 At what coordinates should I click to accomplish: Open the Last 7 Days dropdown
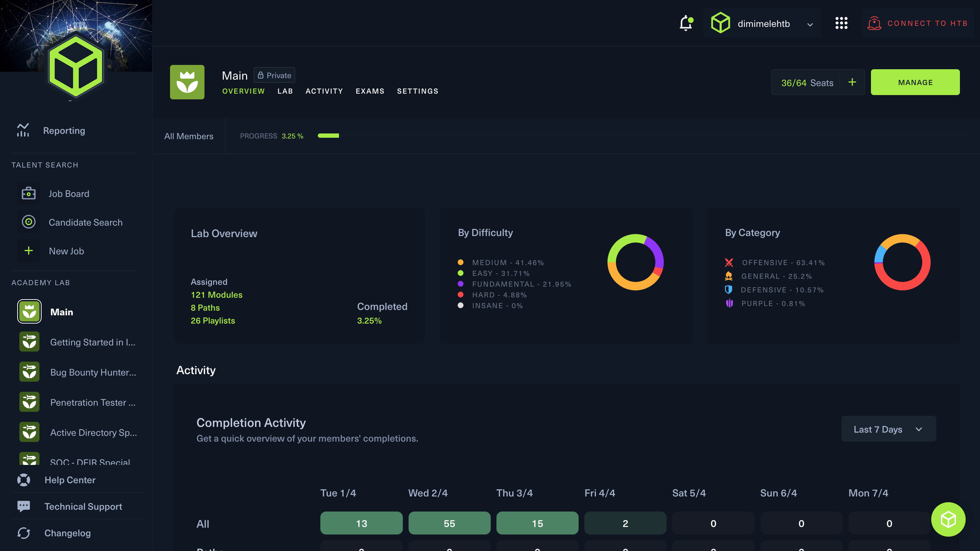point(888,429)
